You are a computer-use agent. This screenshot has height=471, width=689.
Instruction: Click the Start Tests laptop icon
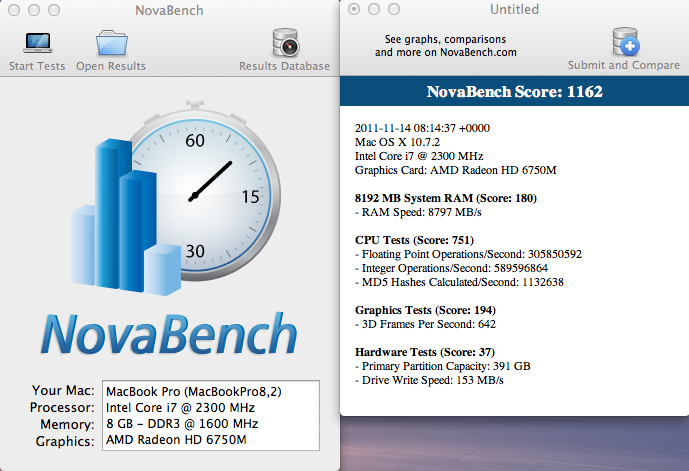[x=37, y=43]
